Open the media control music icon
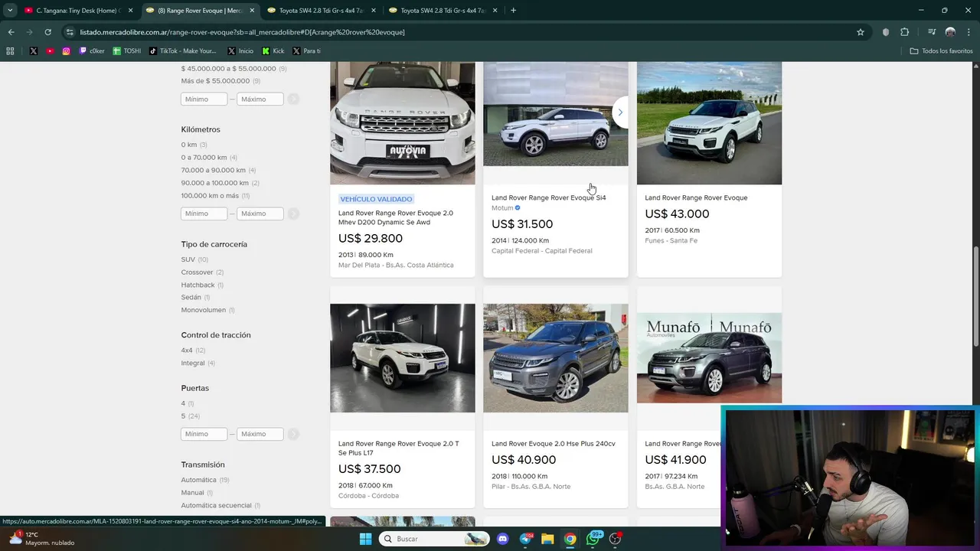The image size is (980, 551). (x=931, y=32)
